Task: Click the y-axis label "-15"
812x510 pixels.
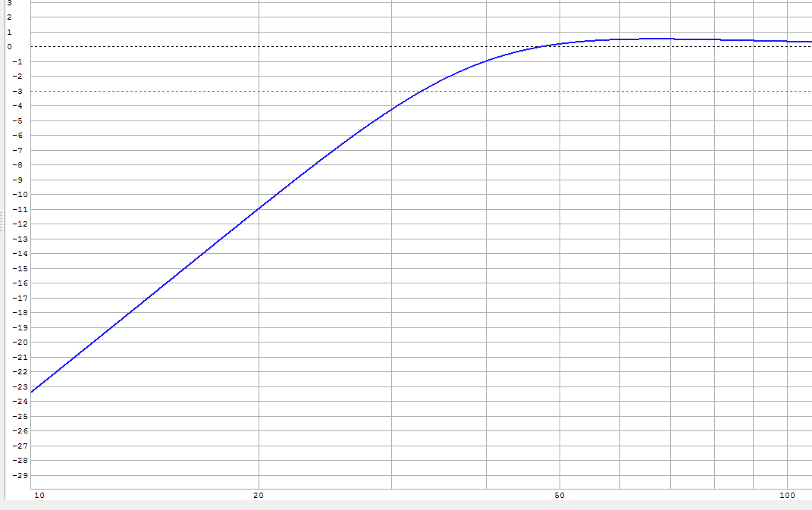Action: (x=20, y=269)
